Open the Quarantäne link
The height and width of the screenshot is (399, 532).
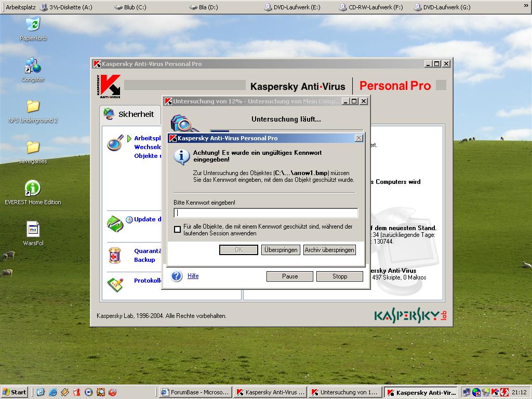pyautogui.click(x=148, y=251)
